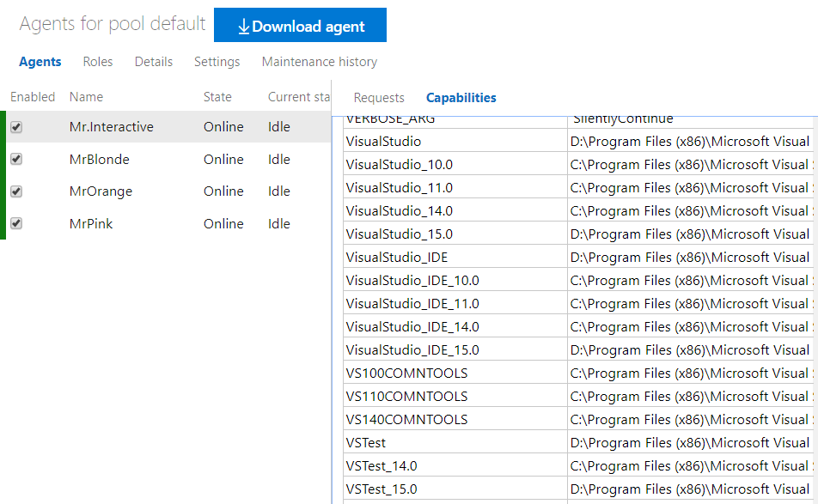The width and height of the screenshot is (818, 504).
Task: Click the Name column header
Action: click(86, 97)
